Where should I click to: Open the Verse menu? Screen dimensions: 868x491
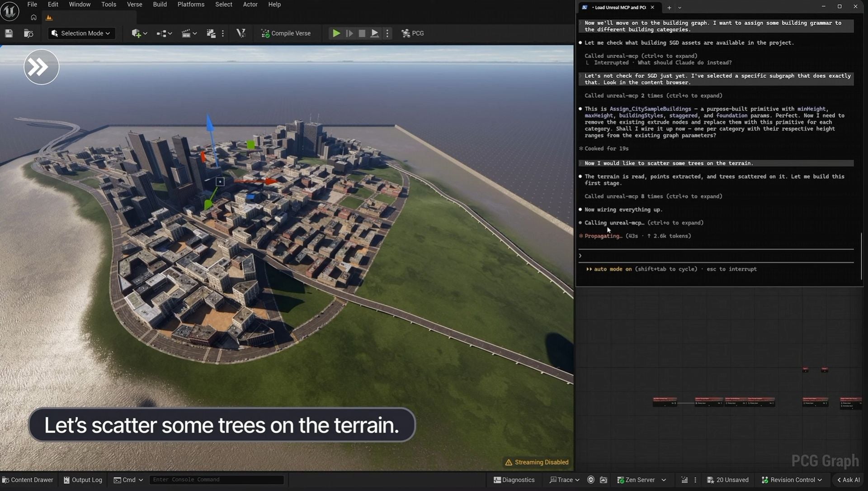134,5
